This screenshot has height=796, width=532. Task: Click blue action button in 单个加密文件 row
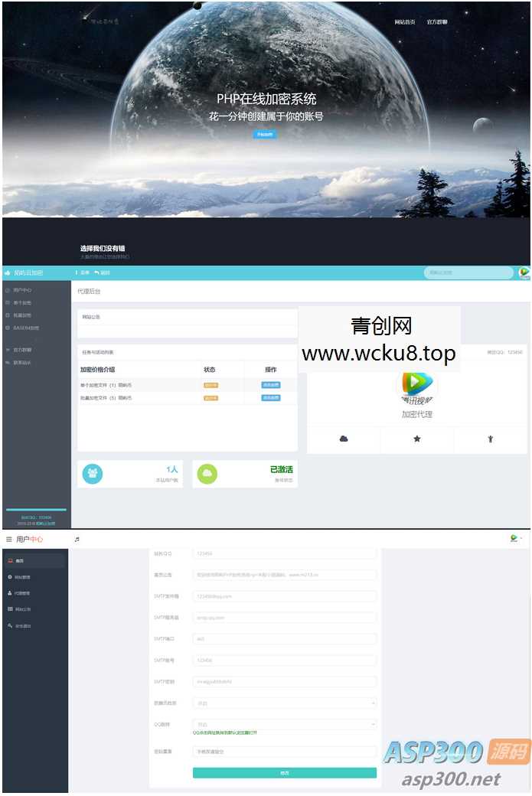click(x=270, y=385)
